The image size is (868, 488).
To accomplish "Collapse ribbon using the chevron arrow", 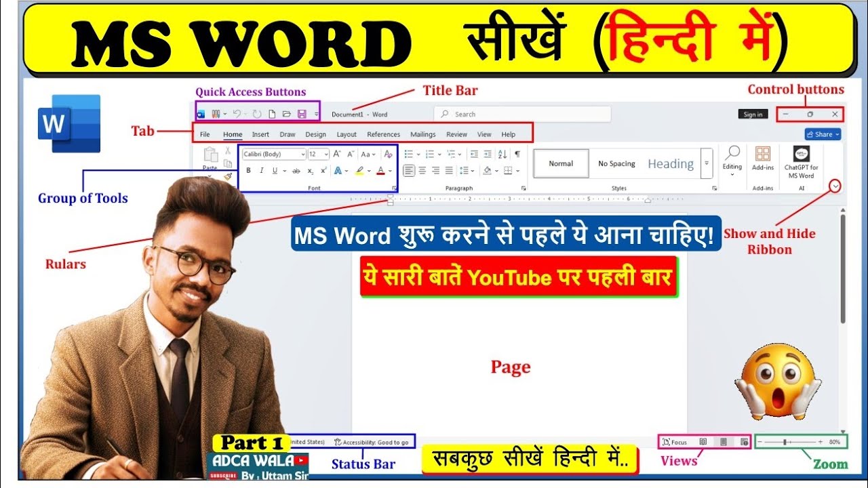I will [835, 186].
